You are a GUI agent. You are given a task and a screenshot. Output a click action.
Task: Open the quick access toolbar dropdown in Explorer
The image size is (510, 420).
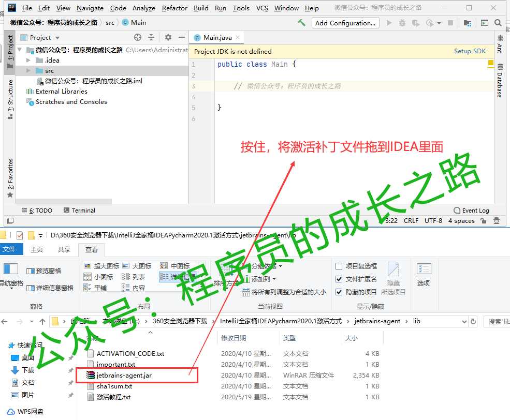40,235
